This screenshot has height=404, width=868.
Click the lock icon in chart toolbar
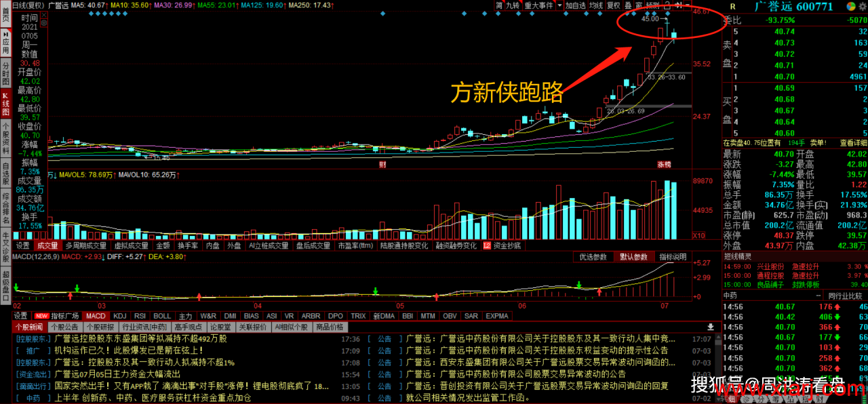click(x=667, y=5)
